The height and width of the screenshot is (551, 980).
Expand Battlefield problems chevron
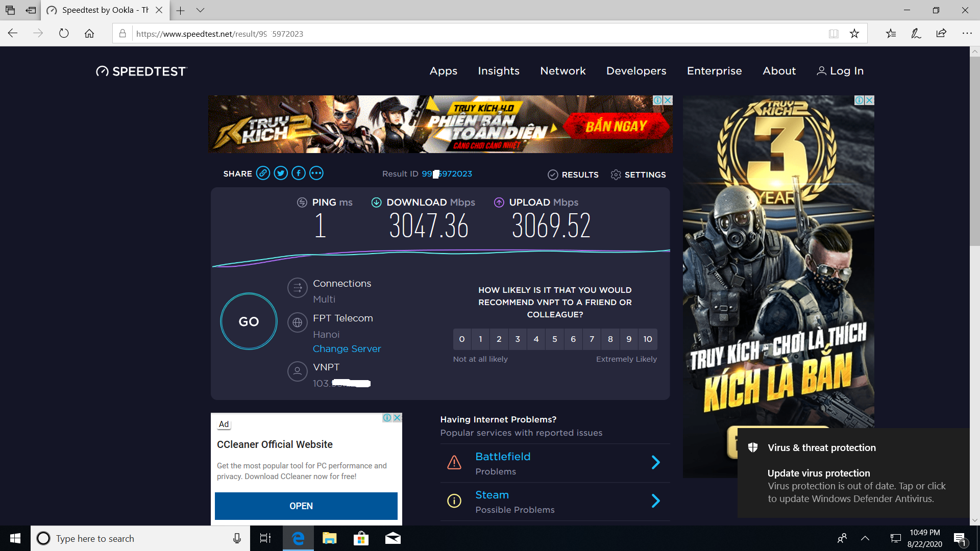coord(656,463)
